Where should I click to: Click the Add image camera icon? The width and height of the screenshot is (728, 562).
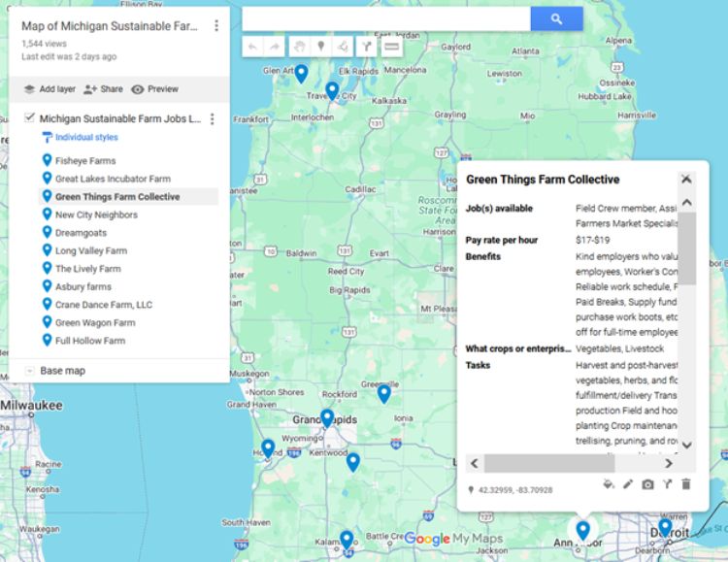point(647,484)
